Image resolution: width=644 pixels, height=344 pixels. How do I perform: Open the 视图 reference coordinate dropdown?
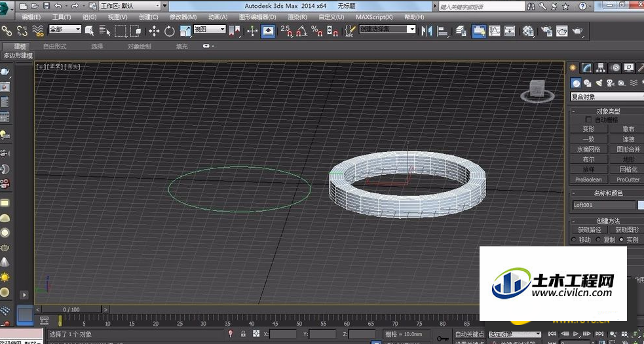tap(210, 29)
